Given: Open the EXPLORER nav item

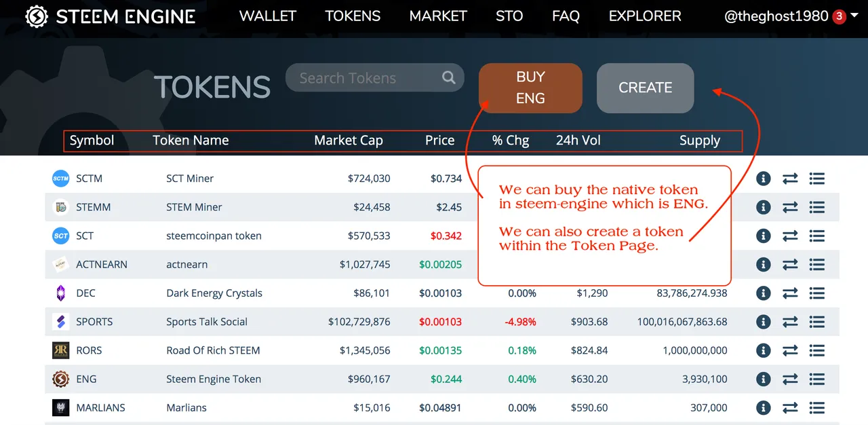Looking at the screenshot, I should [x=645, y=16].
